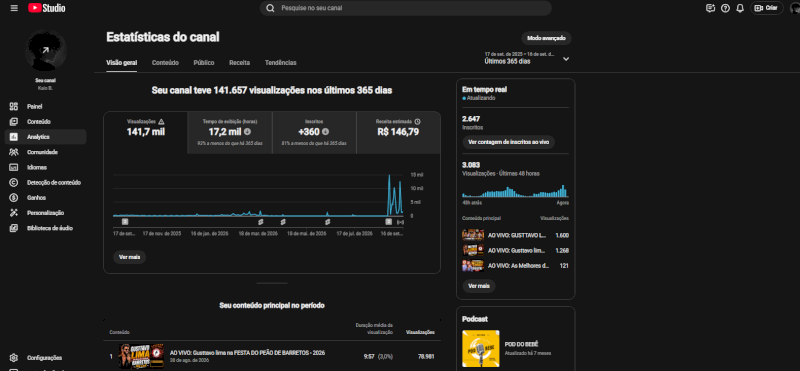The width and height of the screenshot is (800, 371).
Task: Click the down arrow icon beside 17,2 mil
Action: coord(247,132)
